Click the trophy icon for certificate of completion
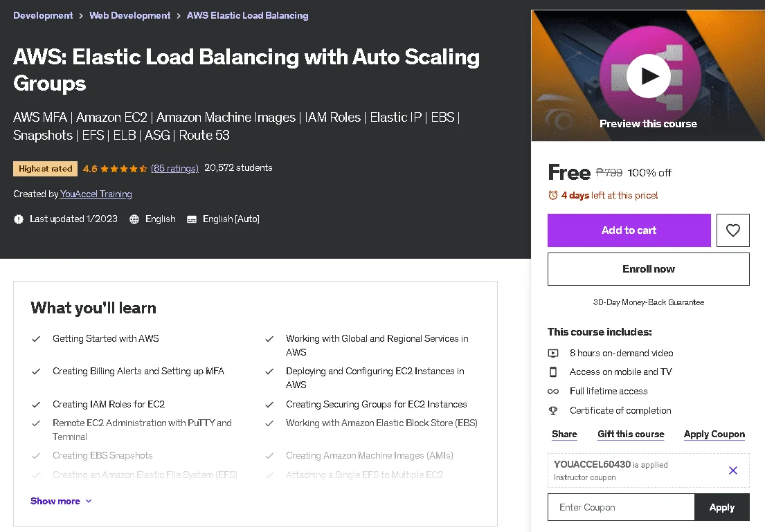765x532 pixels. pos(552,410)
